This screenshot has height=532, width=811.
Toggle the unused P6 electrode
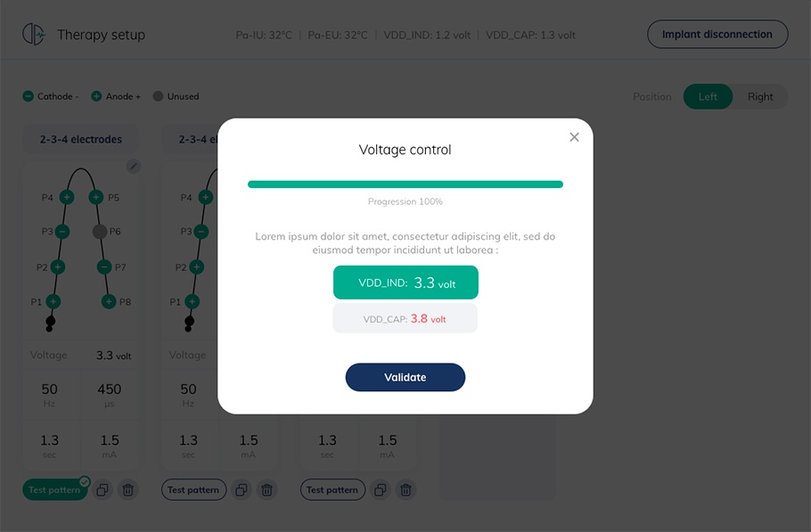tap(99, 232)
